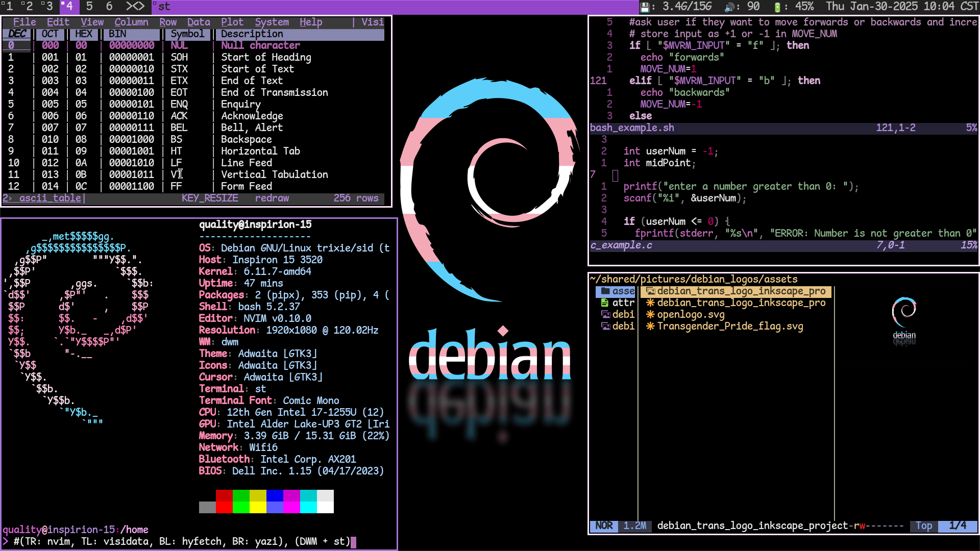Image resolution: width=980 pixels, height=551 pixels.
Task: Select the asse folder in yazi parent pane
Action: click(616, 291)
